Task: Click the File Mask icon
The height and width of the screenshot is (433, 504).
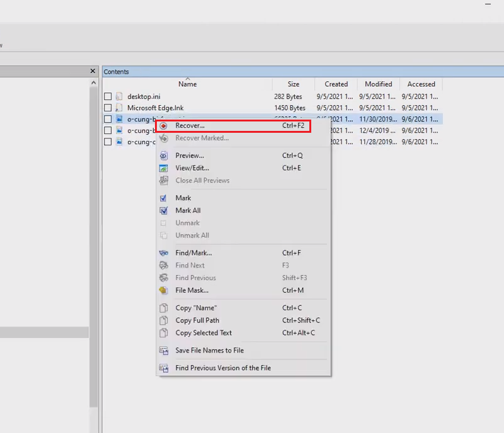Action: pyautogui.click(x=164, y=291)
